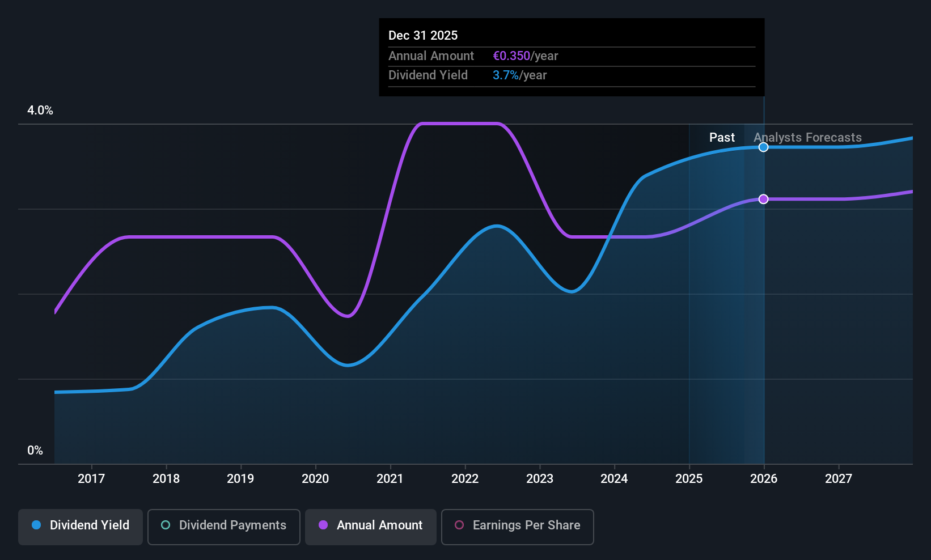The height and width of the screenshot is (560, 931).
Task: Click the 2025 x-axis label
Action: [x=689, y=479]
